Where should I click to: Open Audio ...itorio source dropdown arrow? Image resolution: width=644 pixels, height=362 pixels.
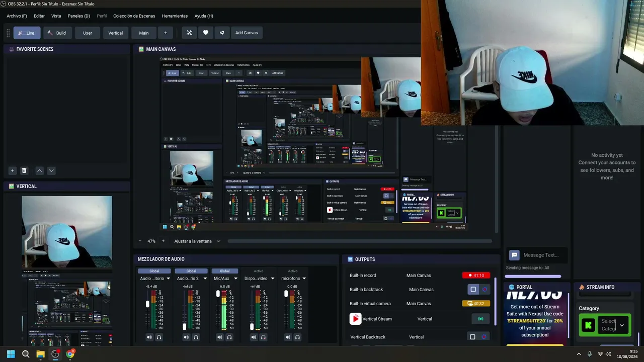(x=168, y=279)
